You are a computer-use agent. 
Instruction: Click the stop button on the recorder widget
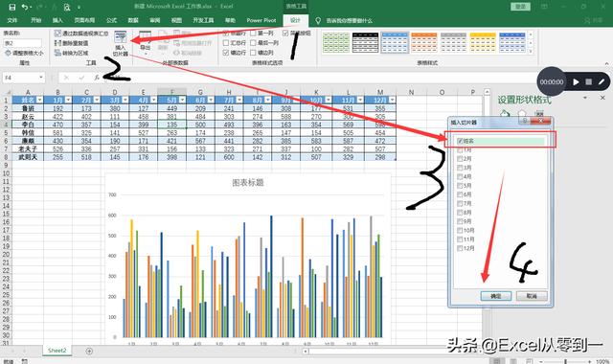click(589, 82)
